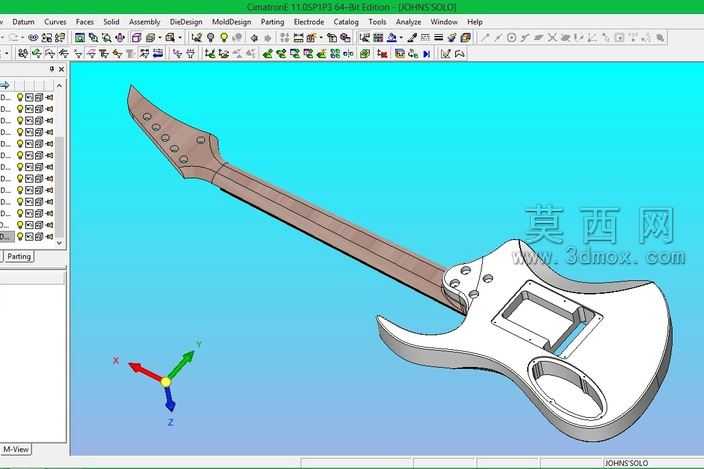Viewport: 704px width, 469px height.
Task: Click the overlapping orange sheets icon, top toolbar
Action: [x=466, y=38]
